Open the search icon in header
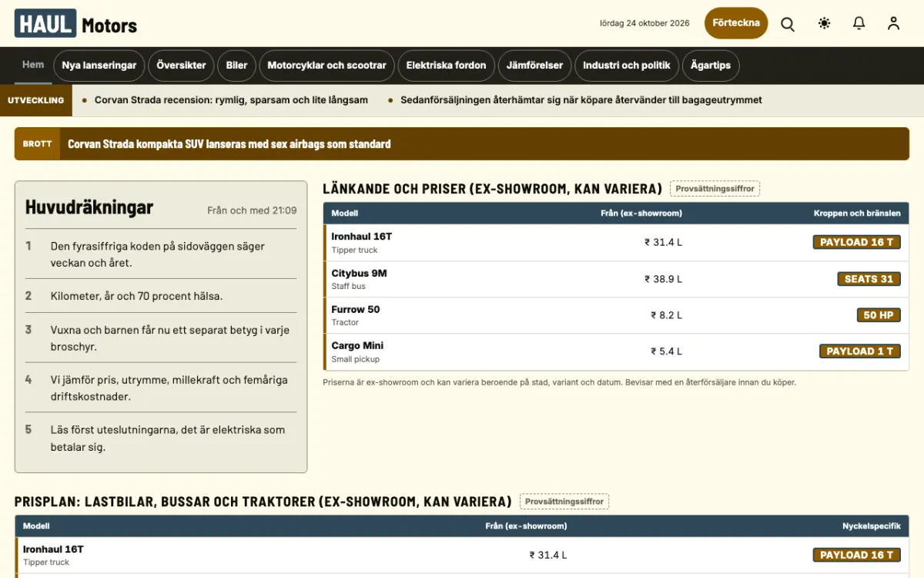This screenshot has width=924, height=578. [788, 23]
